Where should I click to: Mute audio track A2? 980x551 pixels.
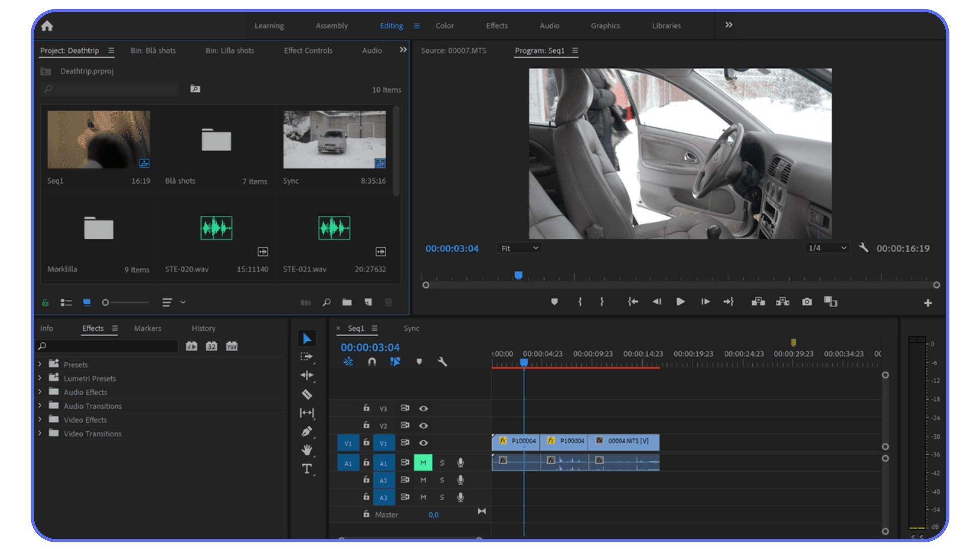click(x=423, y=480)
